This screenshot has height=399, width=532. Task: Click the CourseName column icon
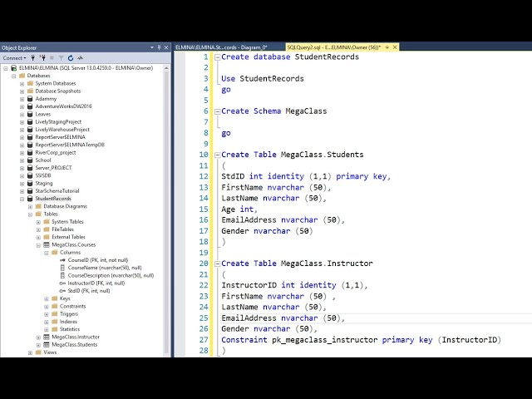62,268
